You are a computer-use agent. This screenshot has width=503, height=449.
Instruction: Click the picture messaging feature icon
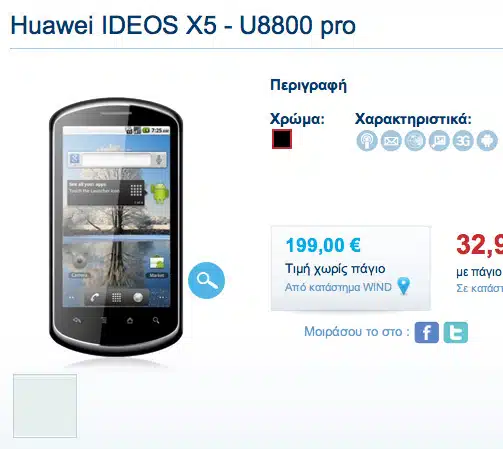(439, 141)
